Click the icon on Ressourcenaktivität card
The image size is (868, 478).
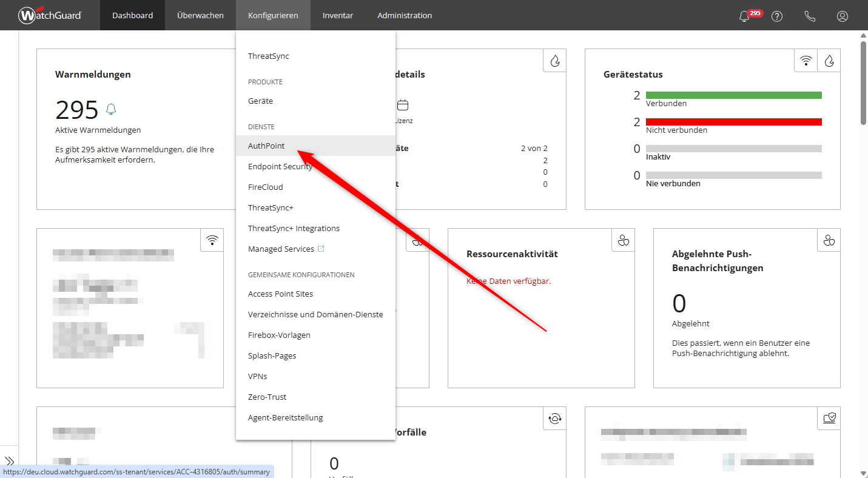[623, 241]
